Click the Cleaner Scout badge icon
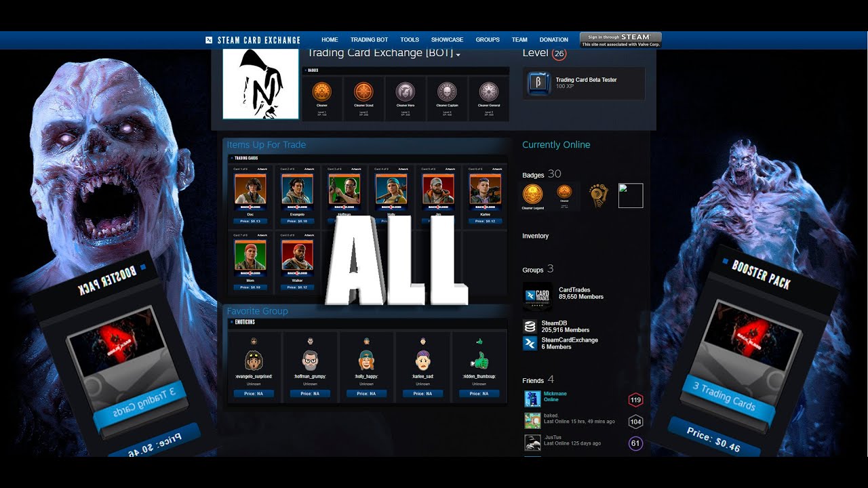 pyautogui.click(x=364, y=91)
